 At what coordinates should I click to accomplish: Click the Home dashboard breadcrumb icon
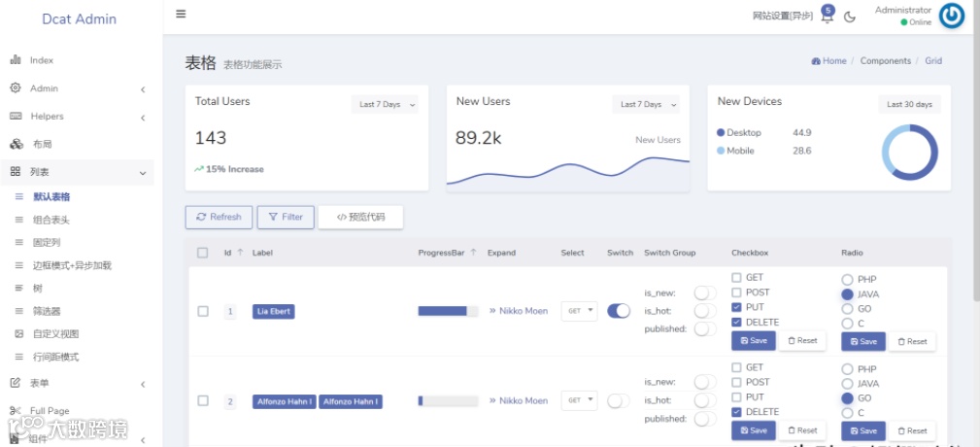[x=816, y=61]
